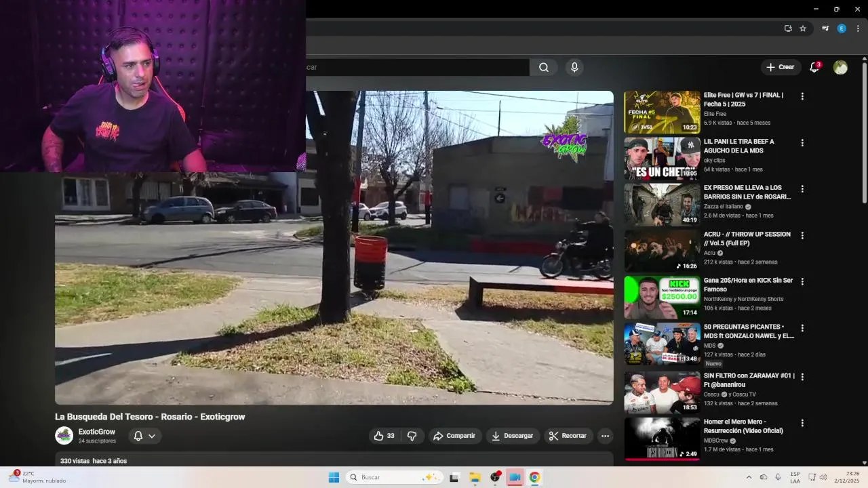Open options for 50 PREGUNTAS PICANTES video

click(x=802, y=328)
